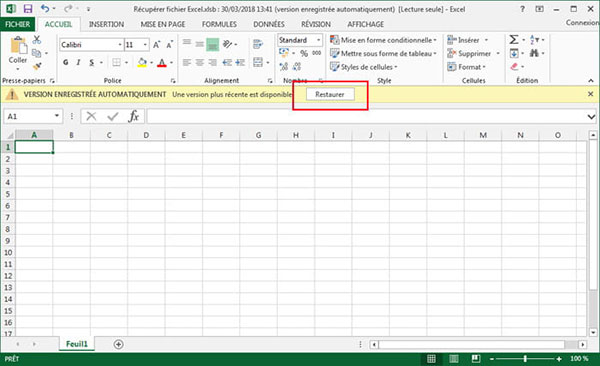The image size is (600, 366).
Task: Confirm formula entry with the checkmark
Action: (112, 116)
